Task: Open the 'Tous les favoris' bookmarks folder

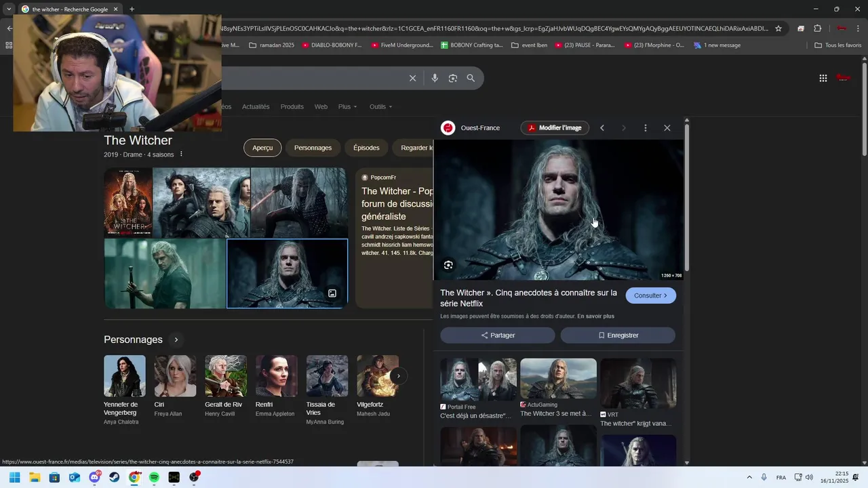Action: tap(838, 45)
